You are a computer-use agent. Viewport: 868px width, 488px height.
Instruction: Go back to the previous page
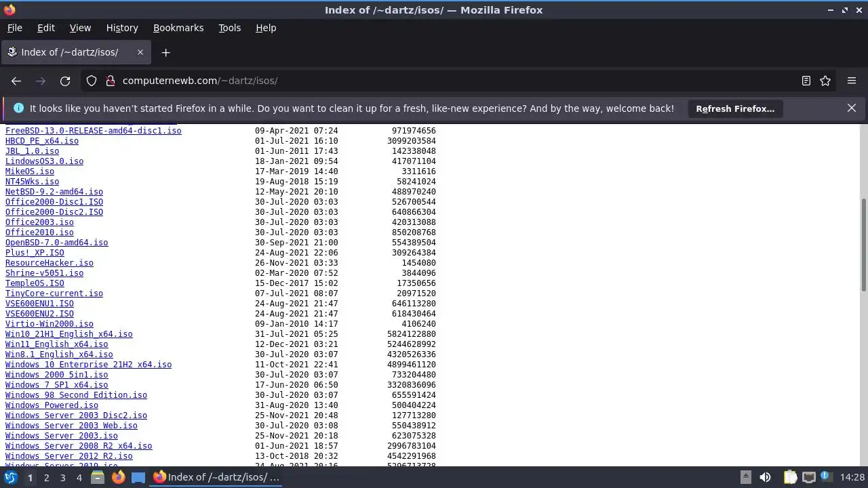(x=16, y=81)
